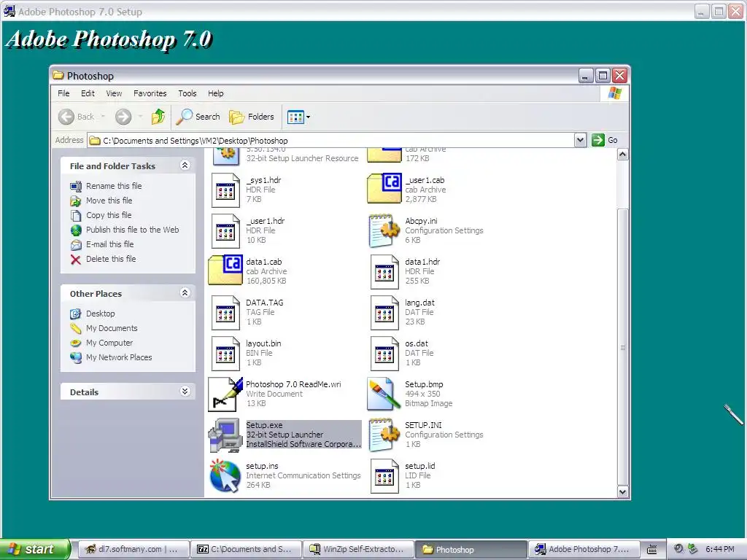747x560 pixels.
Task: Select the os.dat file icon
Action: tap(384, 354)
